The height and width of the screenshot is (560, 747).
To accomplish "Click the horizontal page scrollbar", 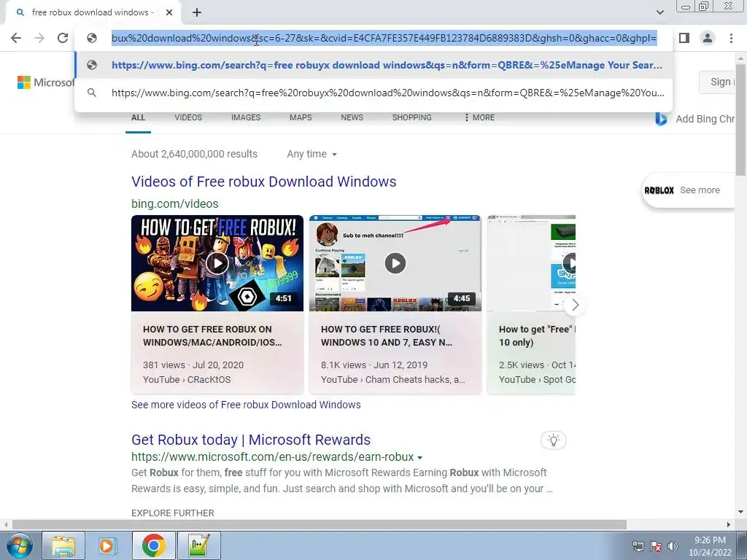I will (320, 524).
